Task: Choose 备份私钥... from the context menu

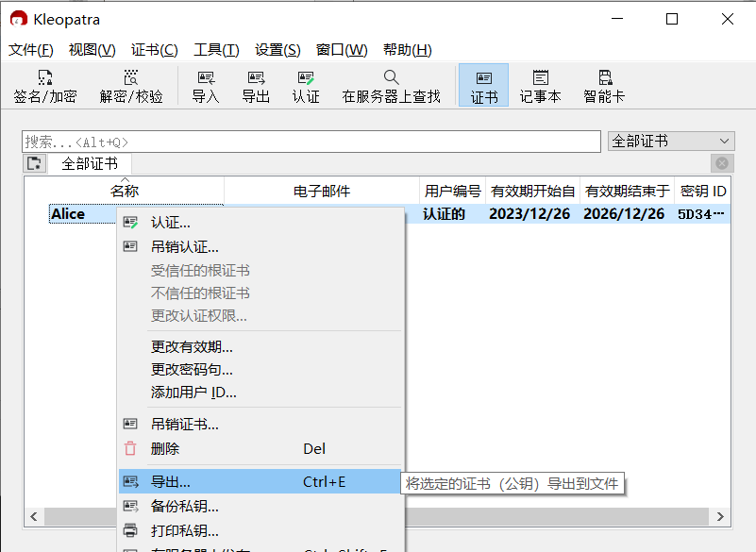Action: [x=260, y=506]
